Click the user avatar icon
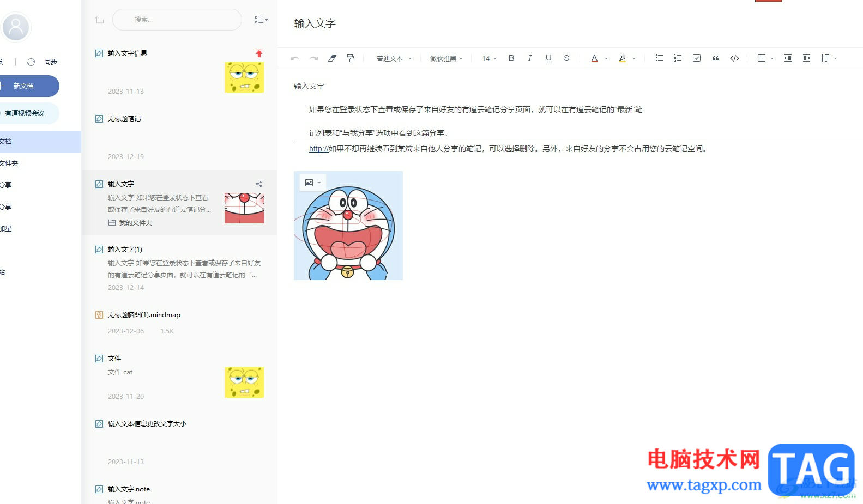This screenshot has width=863, height=504. [x=16, y=27]
